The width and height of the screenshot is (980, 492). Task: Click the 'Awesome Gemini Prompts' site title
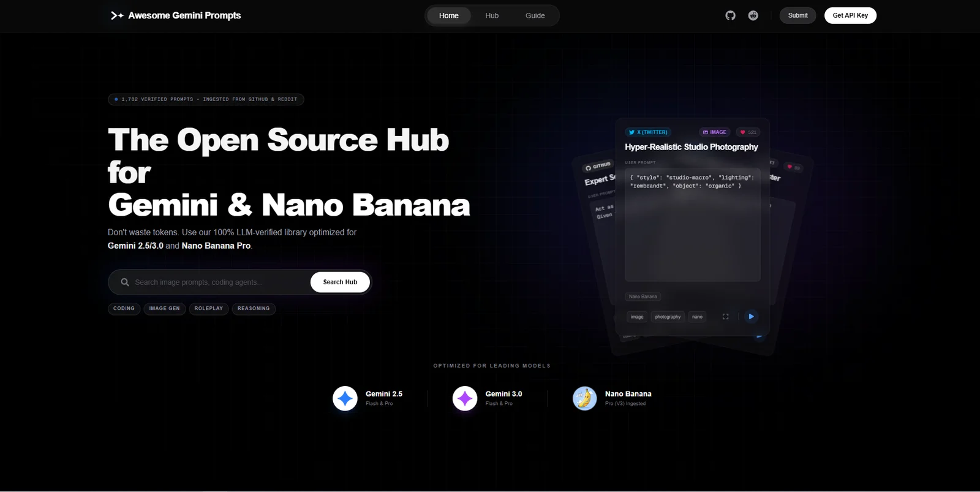184,15
